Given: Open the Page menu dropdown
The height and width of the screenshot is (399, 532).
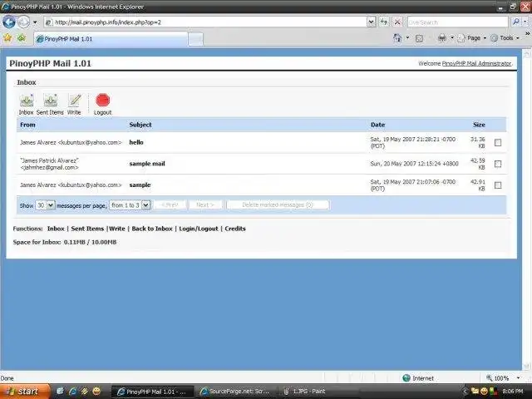Looking at the screenshot, I should [x=472, y=38].
